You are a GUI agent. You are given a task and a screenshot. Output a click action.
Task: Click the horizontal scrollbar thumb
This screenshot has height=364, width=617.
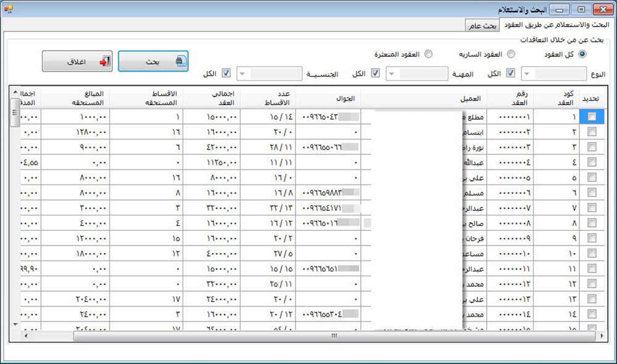[x=333, y=336]
